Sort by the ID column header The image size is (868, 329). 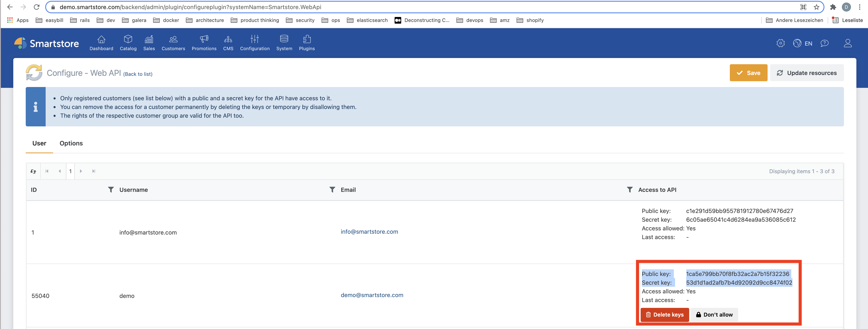[34, 190]
